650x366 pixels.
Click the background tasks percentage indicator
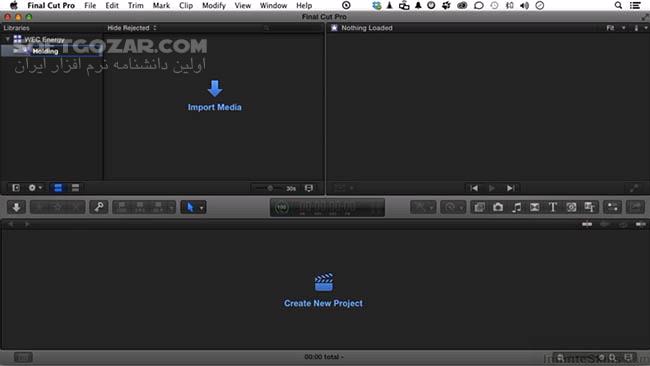coord(281,207)
